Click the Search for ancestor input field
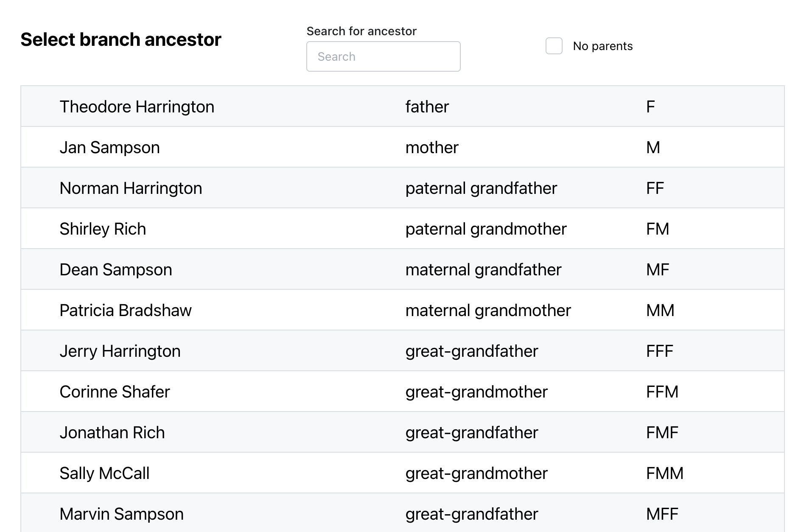Viewport: 801px width, 532px height. (383, 56)
